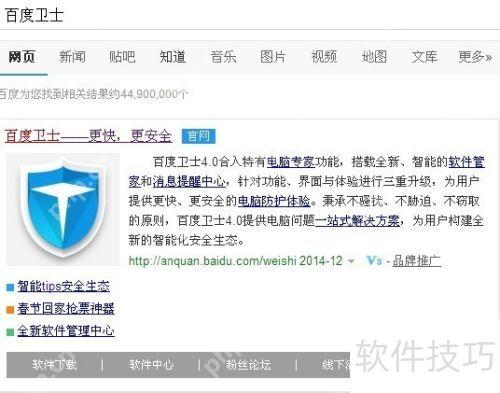Switch to the 文库 tab
This screenshot has height=393, width=500.
pos(424,57)
